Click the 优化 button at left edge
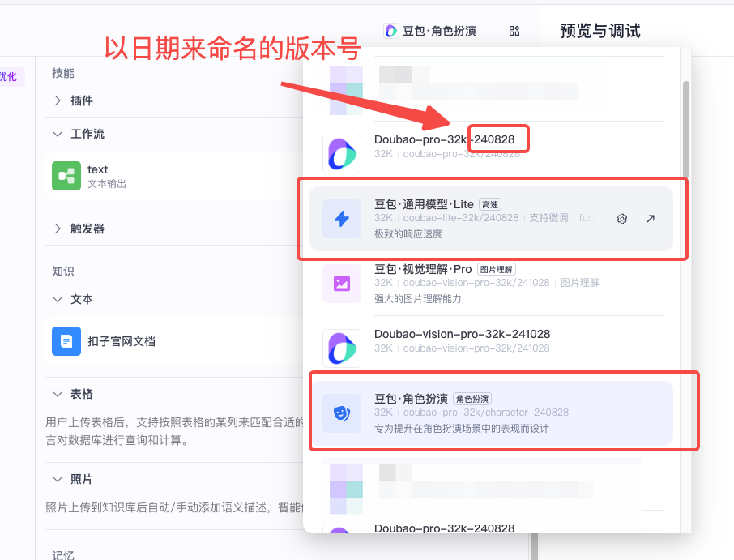The image size is (734, 560). coord(10,77)
